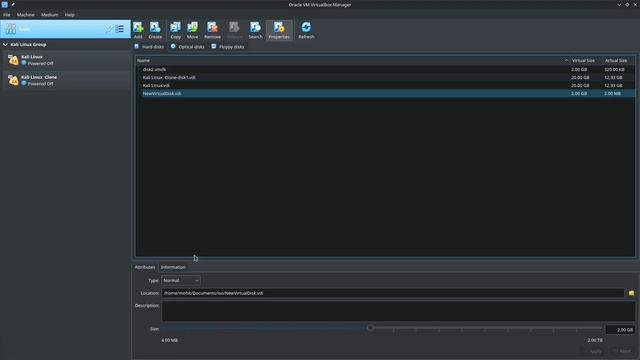Select the Kali Linux Clone-disk1.vdi row

coord(386,78)
